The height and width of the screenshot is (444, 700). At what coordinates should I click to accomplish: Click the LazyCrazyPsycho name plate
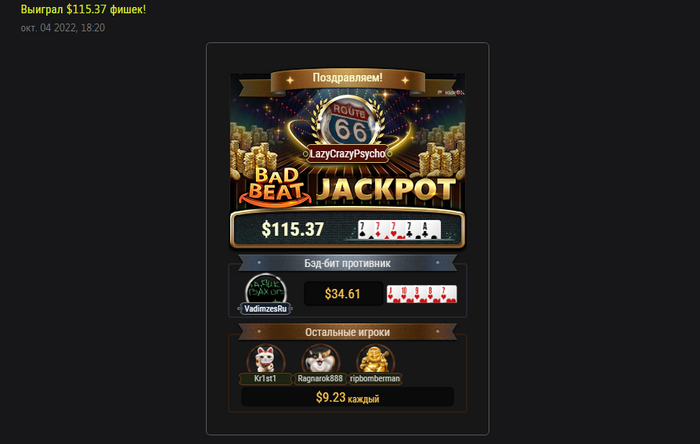tap(347, 154)
